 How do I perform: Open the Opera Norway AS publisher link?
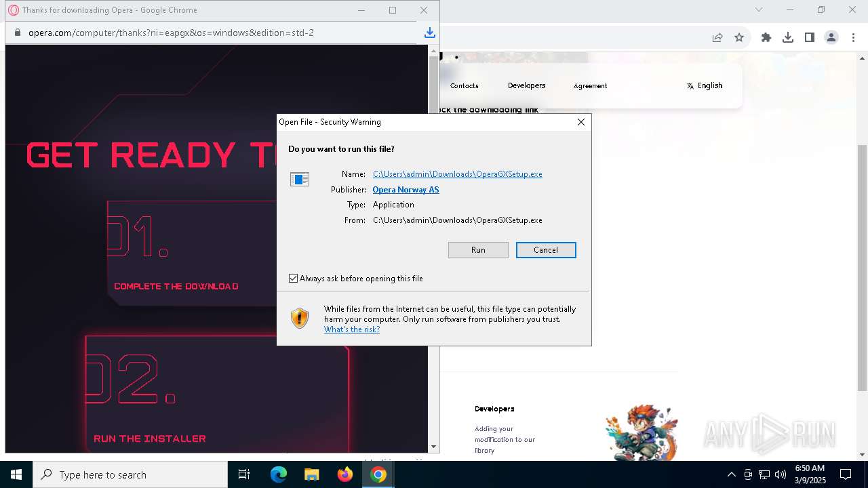(x=406, y=190)
